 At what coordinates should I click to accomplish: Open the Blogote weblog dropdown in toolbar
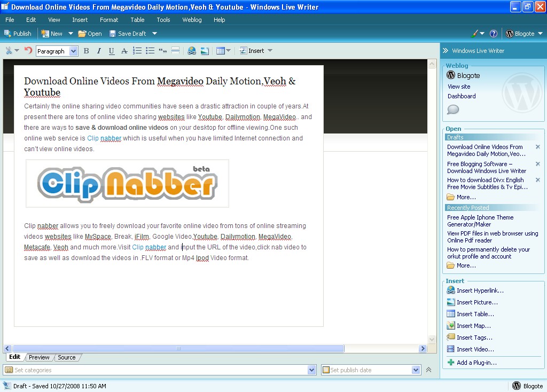pyautogui.click(x=525, y=34)
